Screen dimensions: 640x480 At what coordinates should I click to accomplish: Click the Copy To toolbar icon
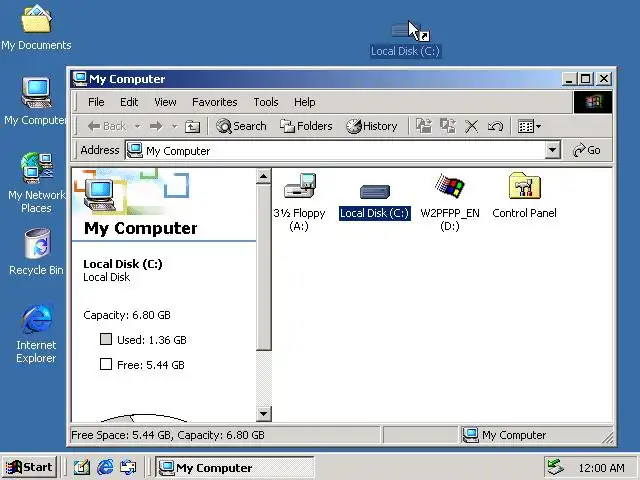point(448,126)
